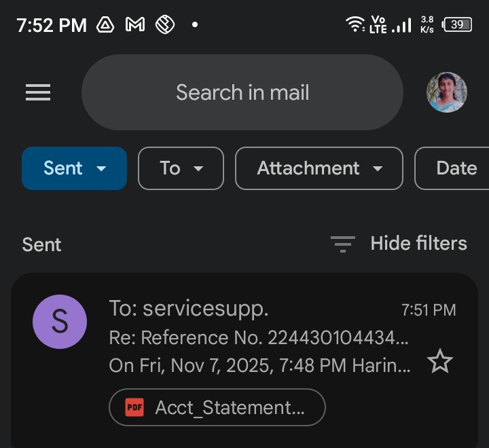Open the PDF icon on the attachment
The image size is (489, 448).
point(134,407)
